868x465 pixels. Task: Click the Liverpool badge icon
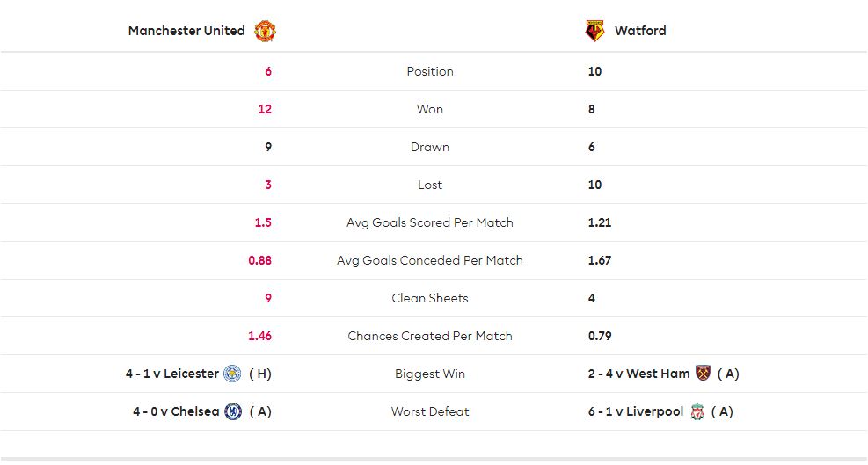click(697, 411)
